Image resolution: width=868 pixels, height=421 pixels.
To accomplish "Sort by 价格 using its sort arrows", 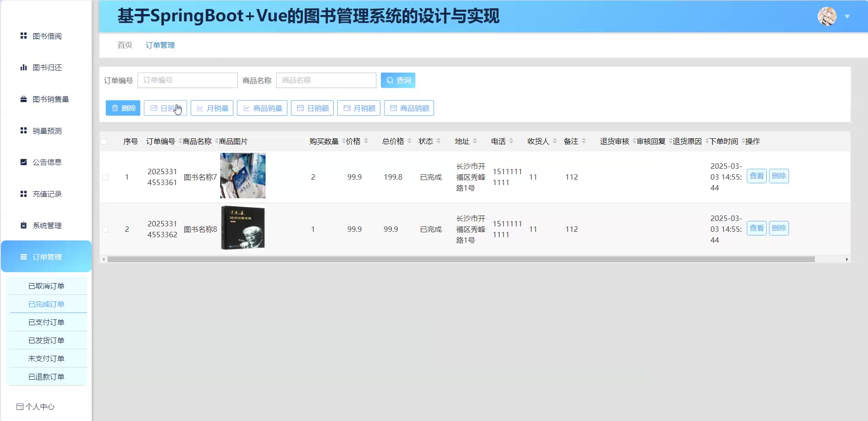I will pos(366,141).
